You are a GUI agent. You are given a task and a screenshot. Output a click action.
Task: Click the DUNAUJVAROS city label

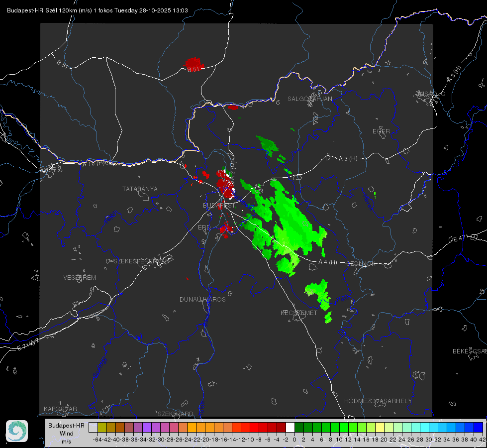point(202,299)
